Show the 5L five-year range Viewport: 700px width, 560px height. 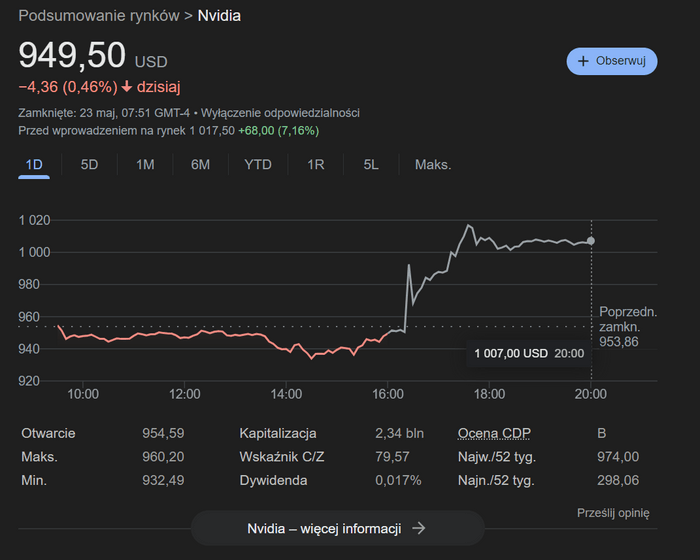click(371, 165)
